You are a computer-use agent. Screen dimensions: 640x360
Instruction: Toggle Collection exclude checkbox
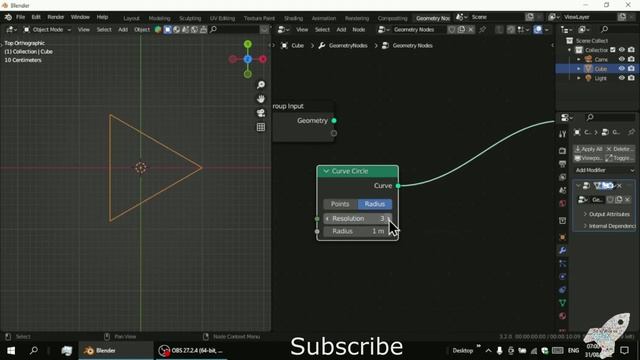pos(613,50)
